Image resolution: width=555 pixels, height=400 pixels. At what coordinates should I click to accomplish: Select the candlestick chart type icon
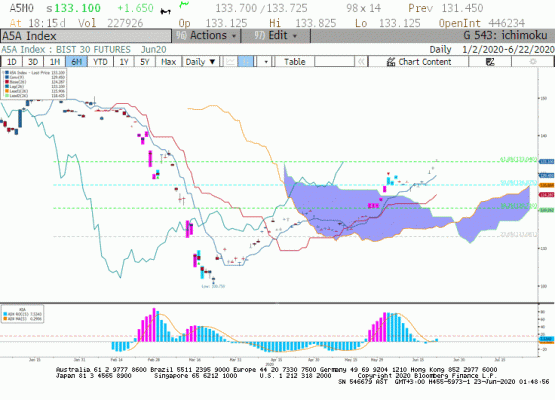(x=245, y=62)
